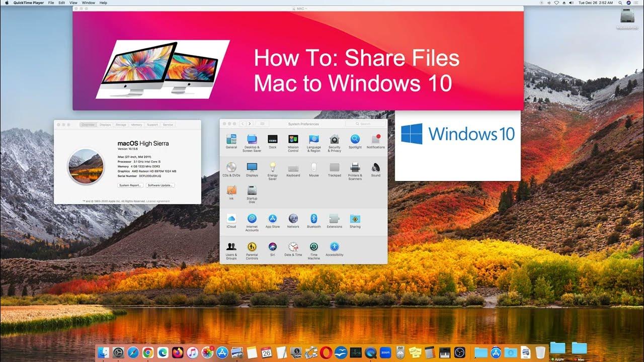
Task: Launch Google Chrome from the Dock
Action: click(x=148, y=352)
